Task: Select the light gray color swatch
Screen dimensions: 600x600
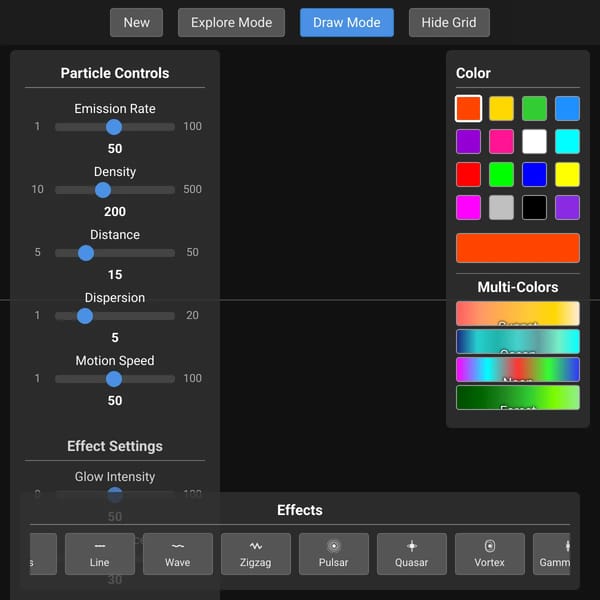Action: (501, 207)
